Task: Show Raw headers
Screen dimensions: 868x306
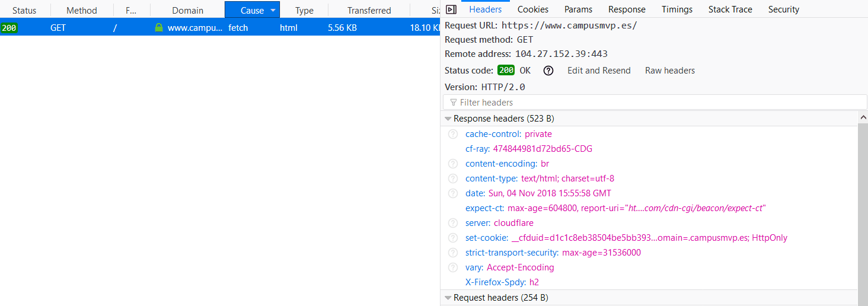Action: click(x=669, y=71)
